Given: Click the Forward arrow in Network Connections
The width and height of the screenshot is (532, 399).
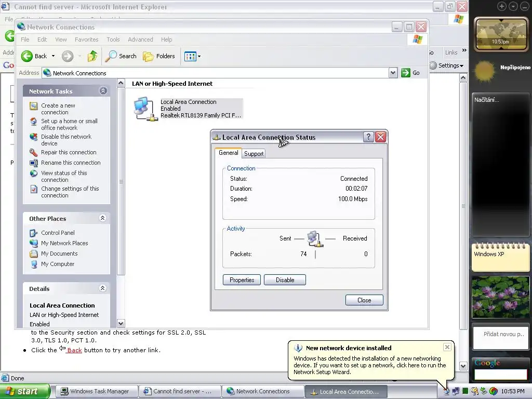Looking at the screenshot, I should 68,56.
